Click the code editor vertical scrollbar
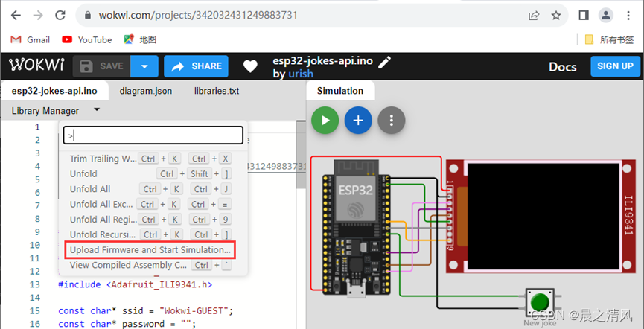 (301, 154)
